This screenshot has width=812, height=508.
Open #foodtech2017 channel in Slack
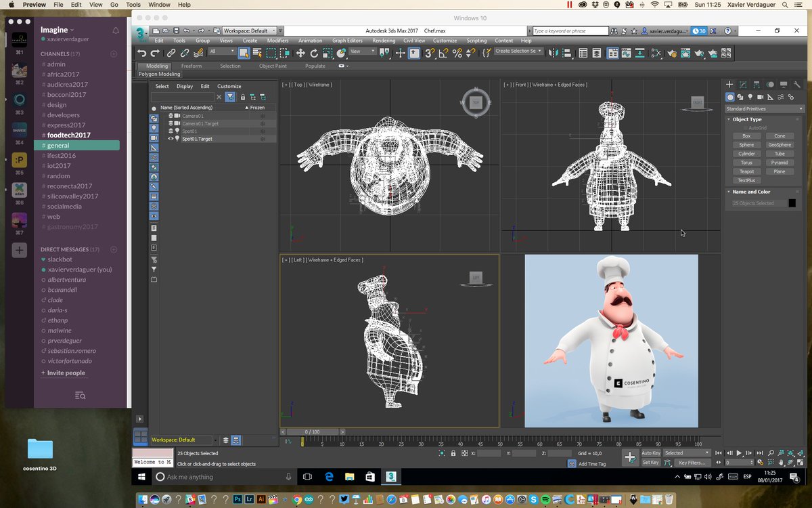click(69, 135)
